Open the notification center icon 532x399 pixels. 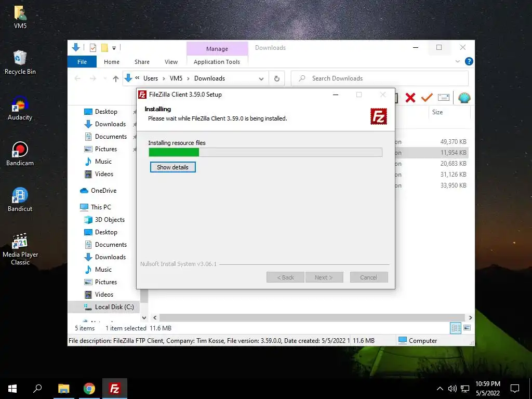pos(515,389)
